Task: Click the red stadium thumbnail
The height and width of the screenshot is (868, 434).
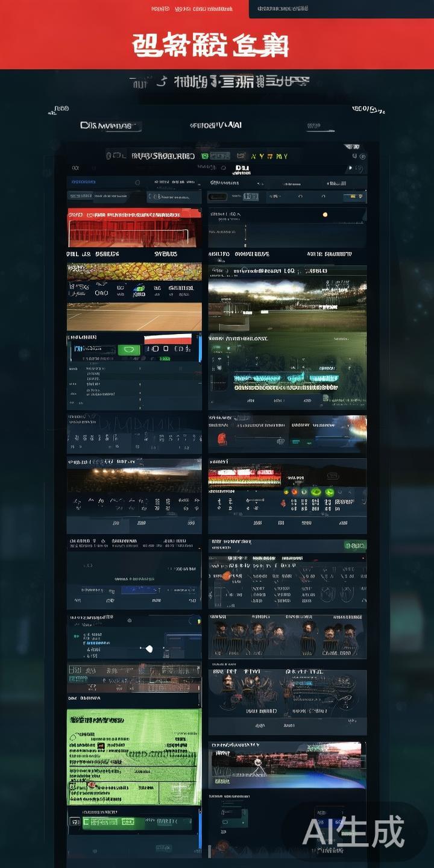Action: (x=134, y=228)
